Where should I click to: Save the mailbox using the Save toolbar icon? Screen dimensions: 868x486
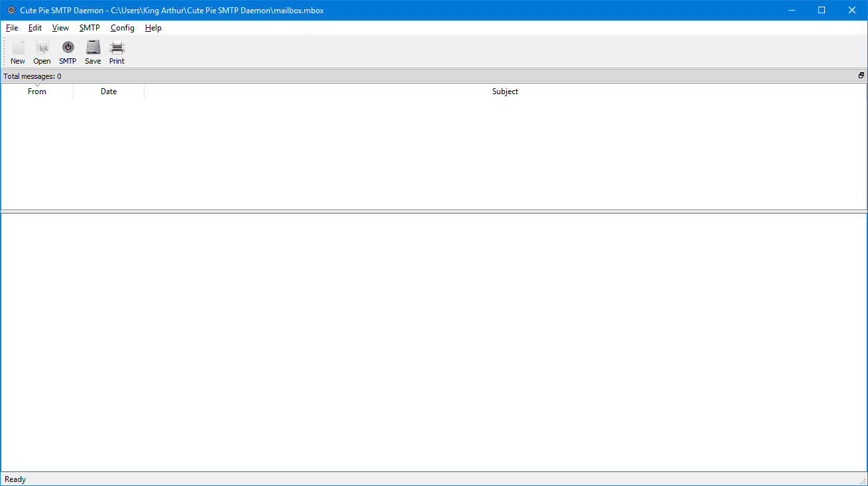click(93, 52)
